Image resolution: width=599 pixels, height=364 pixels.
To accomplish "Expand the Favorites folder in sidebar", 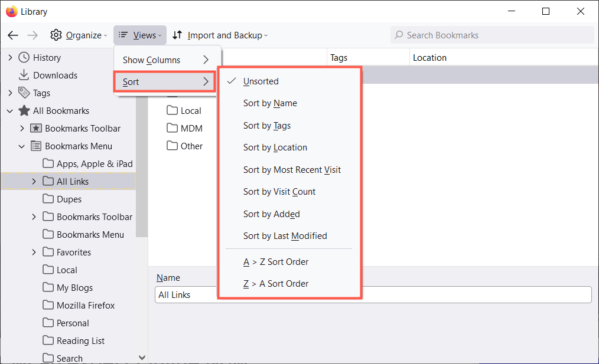I will click(34, 252).
